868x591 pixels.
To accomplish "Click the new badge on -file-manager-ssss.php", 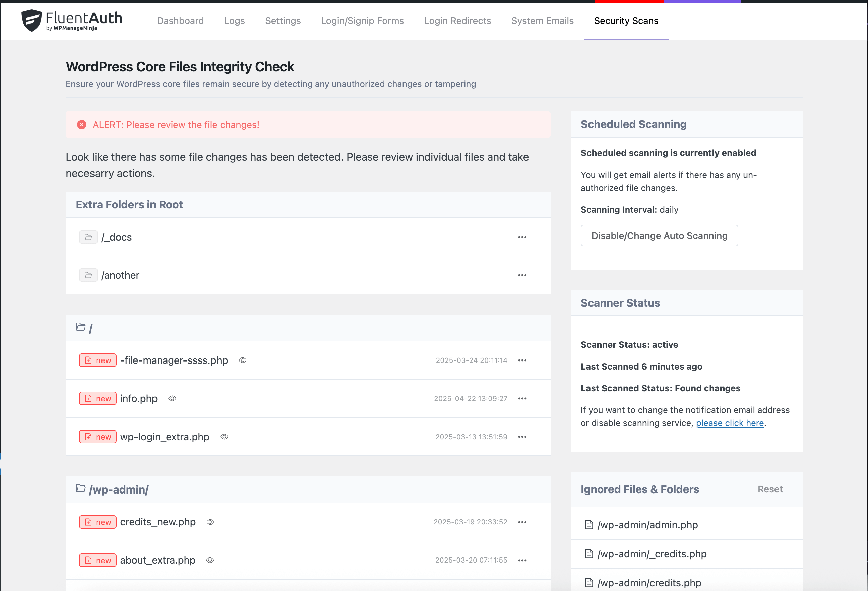I will point(98,360).
